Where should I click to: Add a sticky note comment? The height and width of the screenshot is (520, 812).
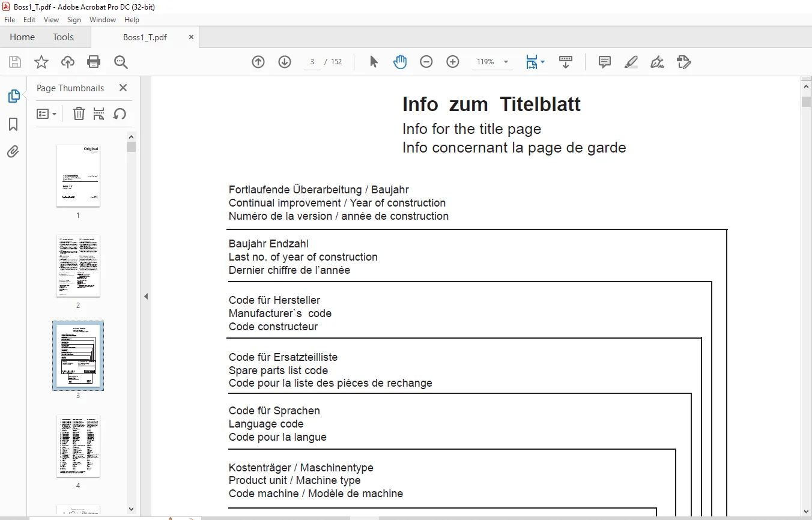(x=605, y=62)
